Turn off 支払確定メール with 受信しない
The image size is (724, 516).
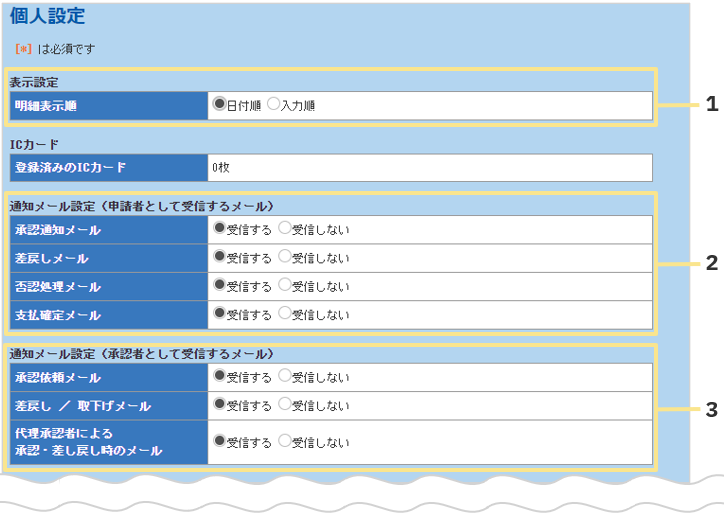[285, 313]
